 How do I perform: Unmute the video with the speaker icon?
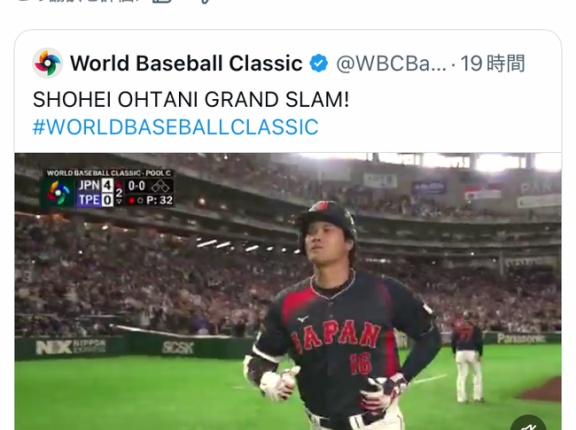pyautogui.click(x=529, y=424)
